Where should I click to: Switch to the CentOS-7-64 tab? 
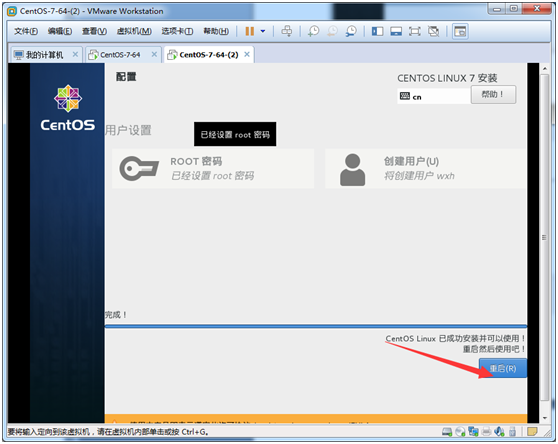[x=120, y=55]
